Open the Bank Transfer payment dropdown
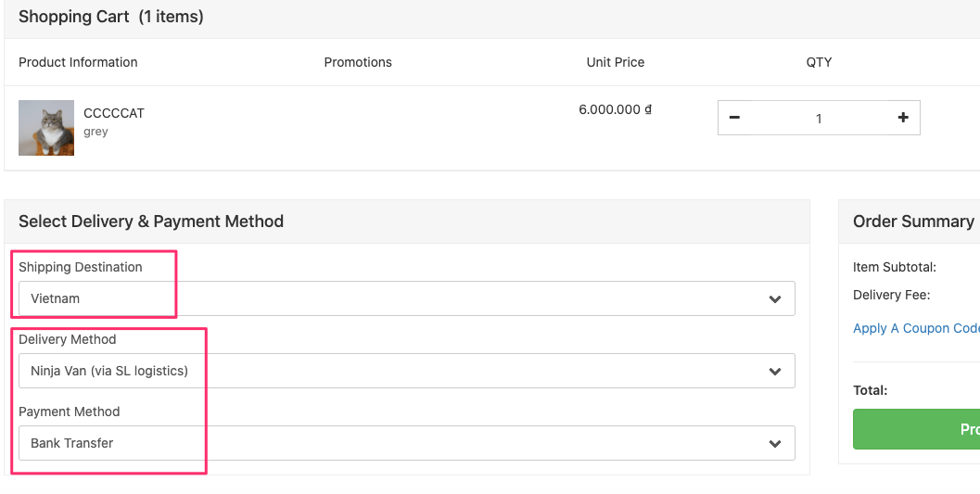 (x=406, y=443)
